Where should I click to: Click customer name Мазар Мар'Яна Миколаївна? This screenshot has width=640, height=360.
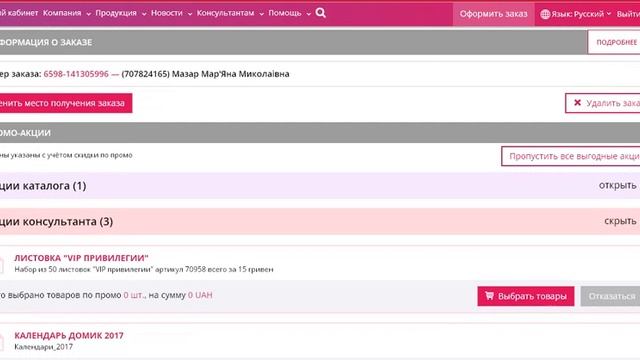point(231,74)
